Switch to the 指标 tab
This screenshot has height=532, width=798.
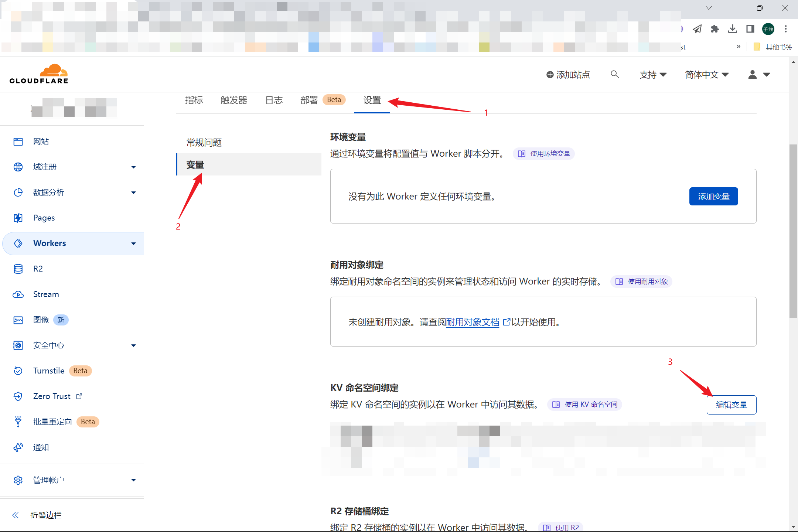click(x=194, y=100)
